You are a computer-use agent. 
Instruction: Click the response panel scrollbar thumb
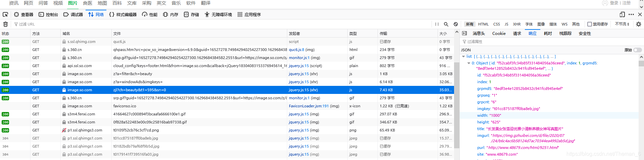(x=641, y=63)
